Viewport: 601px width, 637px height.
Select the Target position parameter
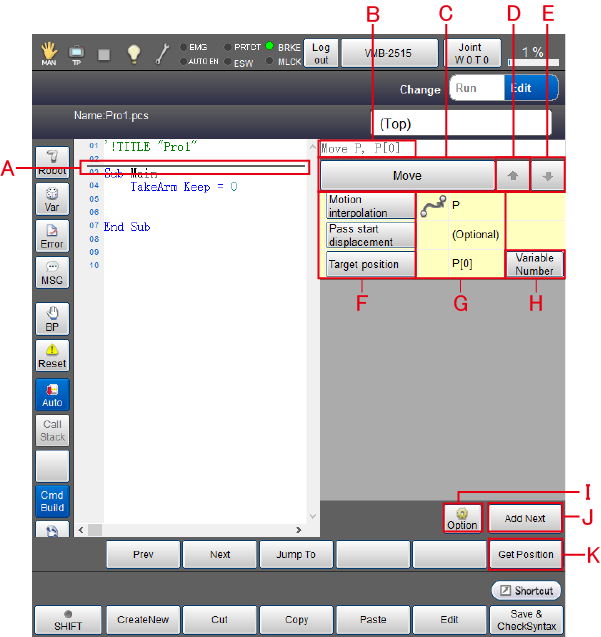[370, 265]
